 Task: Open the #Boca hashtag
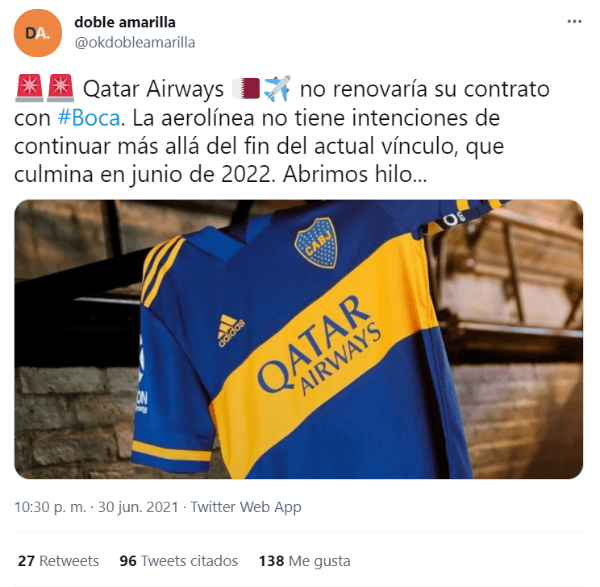[89, 118]
